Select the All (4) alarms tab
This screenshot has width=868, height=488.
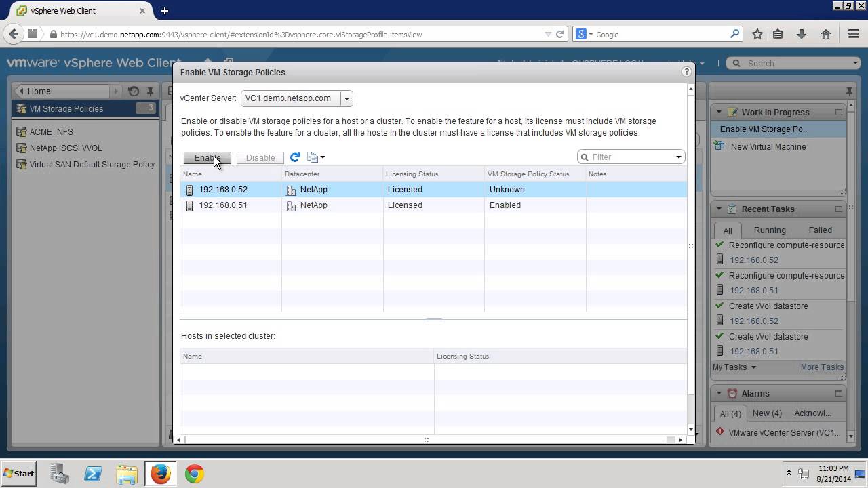click(x=730, y=413)
